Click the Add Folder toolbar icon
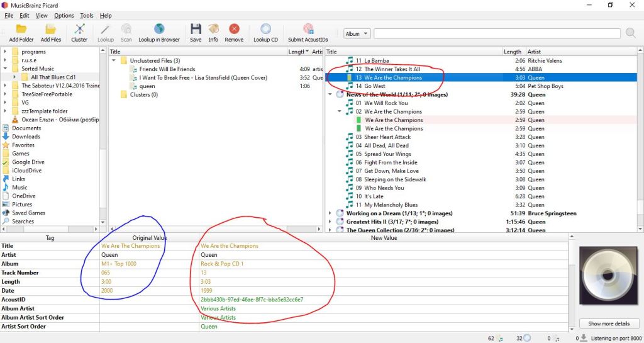This screenshot has height=343, width=644. click(21, 29)
